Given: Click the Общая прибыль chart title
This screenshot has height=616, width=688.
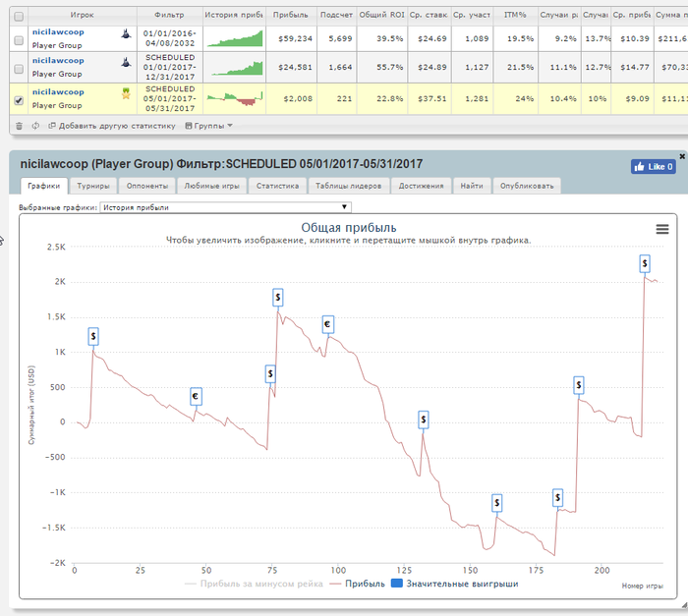Looking at the screenshot, I should (349, 228).
